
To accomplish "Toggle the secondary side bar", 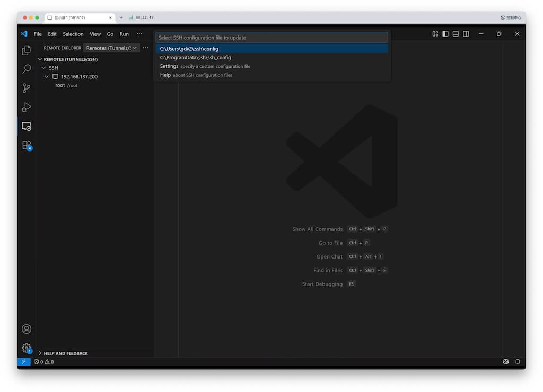I will [466, 33].
